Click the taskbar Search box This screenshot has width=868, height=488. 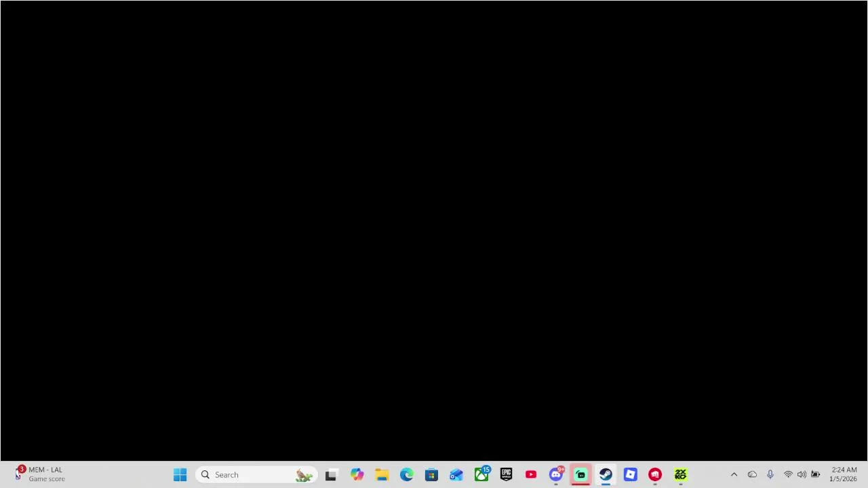256,474
